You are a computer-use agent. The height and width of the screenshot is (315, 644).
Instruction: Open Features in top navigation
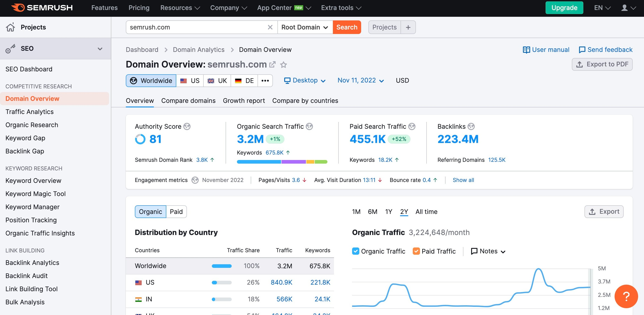(x=105, y=8)
